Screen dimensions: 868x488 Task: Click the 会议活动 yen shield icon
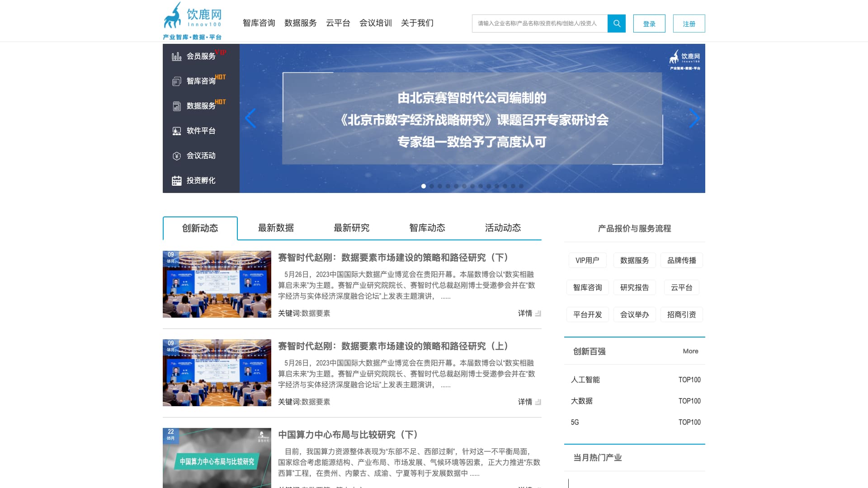coord(177,156)
